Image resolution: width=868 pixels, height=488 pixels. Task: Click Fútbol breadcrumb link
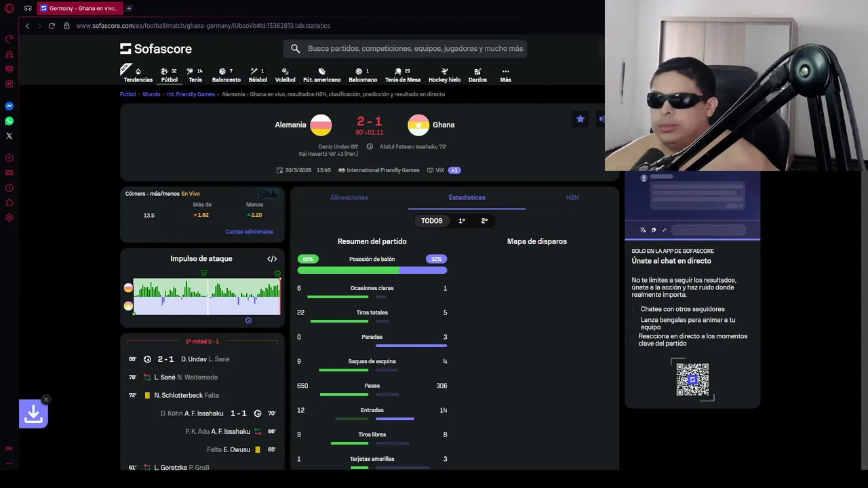coord(128,94)
